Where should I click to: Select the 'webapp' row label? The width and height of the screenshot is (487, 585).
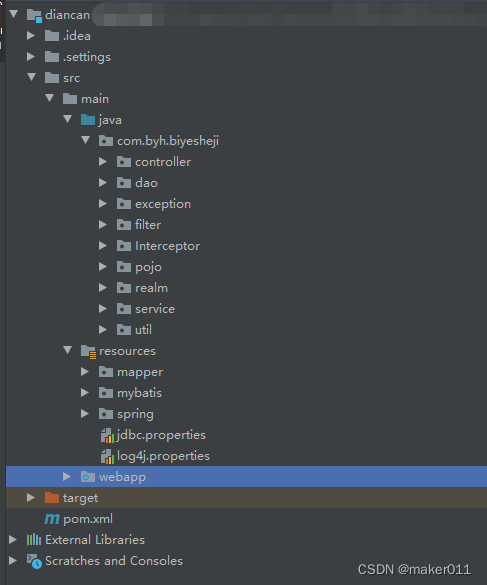[122, 477]
